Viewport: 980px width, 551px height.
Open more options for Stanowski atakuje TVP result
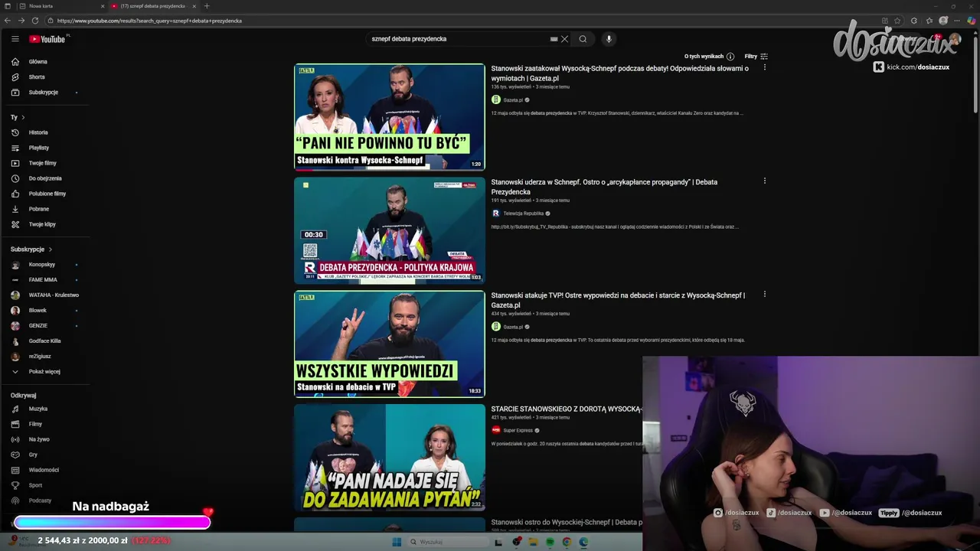764,295
